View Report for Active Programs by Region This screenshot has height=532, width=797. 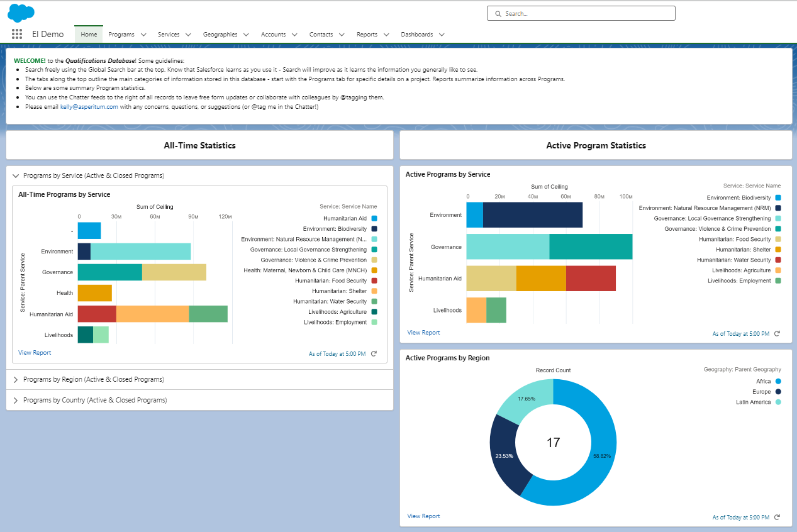coord(423,516)
